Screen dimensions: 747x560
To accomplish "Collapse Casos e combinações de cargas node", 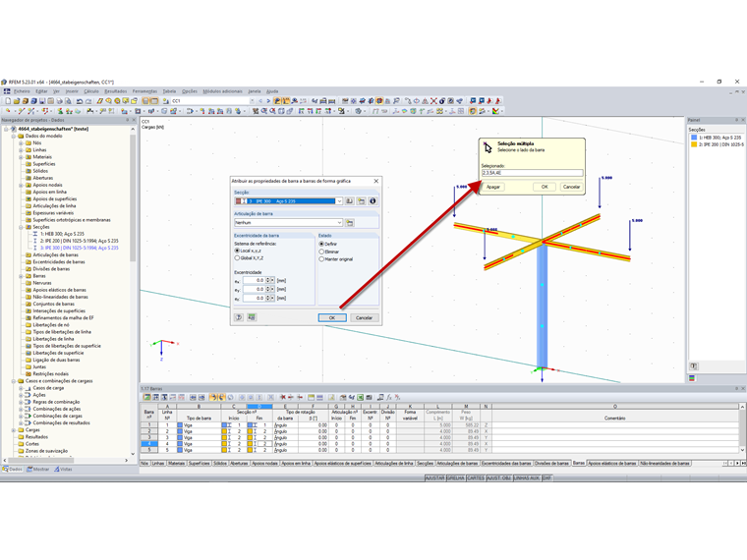I will (x=14, y=381).
